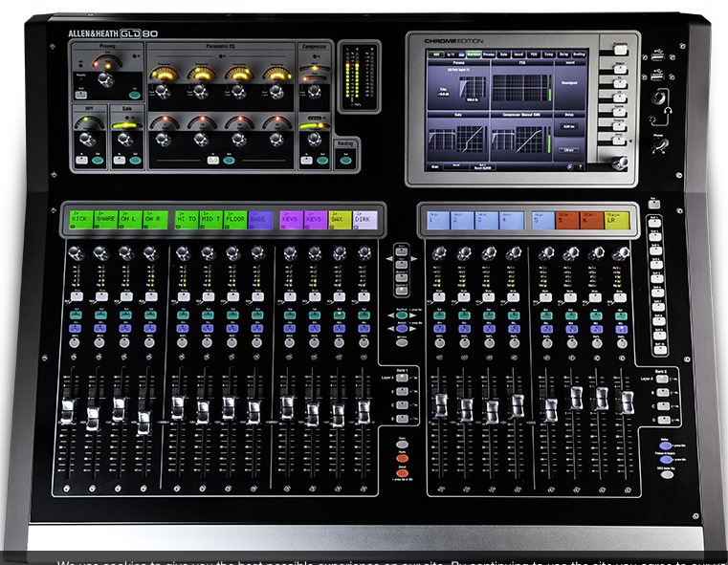Mute the Mix 1 strip
The width and height of the screenshot is (728, 565).
click(x=439, y=297)
